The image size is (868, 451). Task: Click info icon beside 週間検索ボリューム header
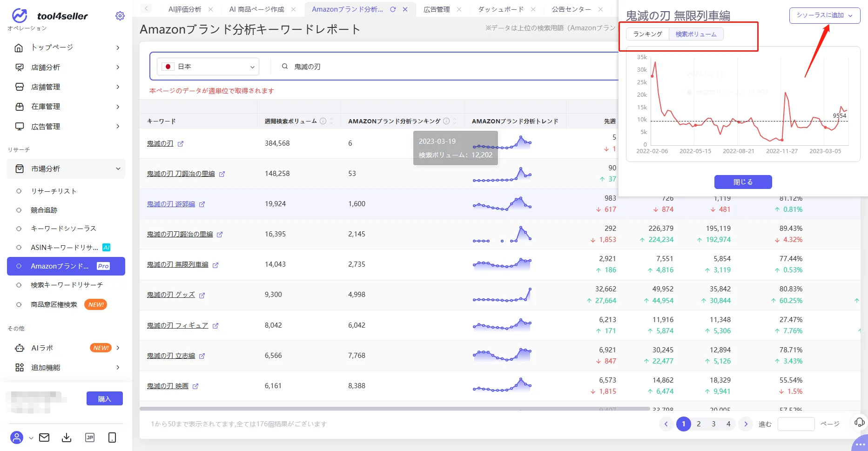tap(323, 121)
